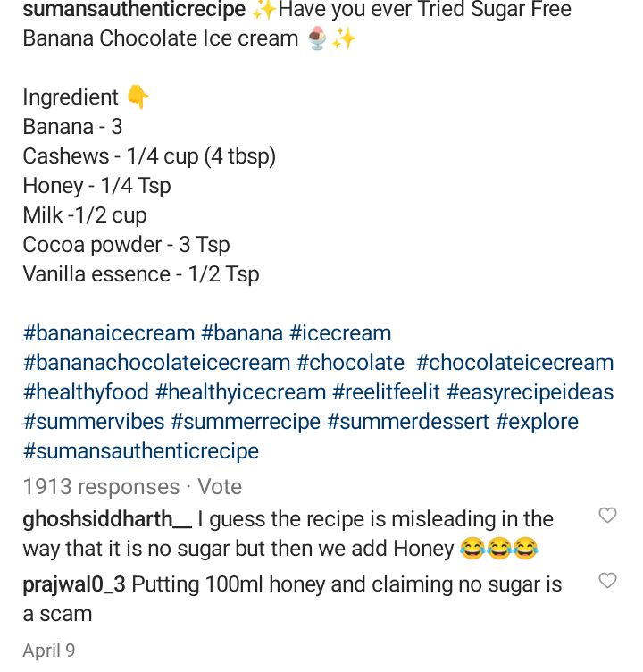Open the #banana hashtag
This screenshot has height=672, width=643.
[242, 333]
